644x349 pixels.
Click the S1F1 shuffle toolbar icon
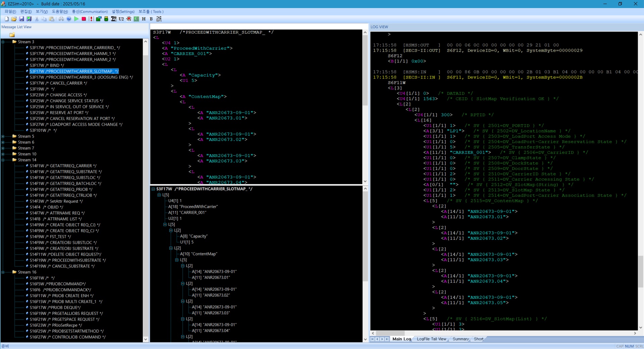(159, 19)
